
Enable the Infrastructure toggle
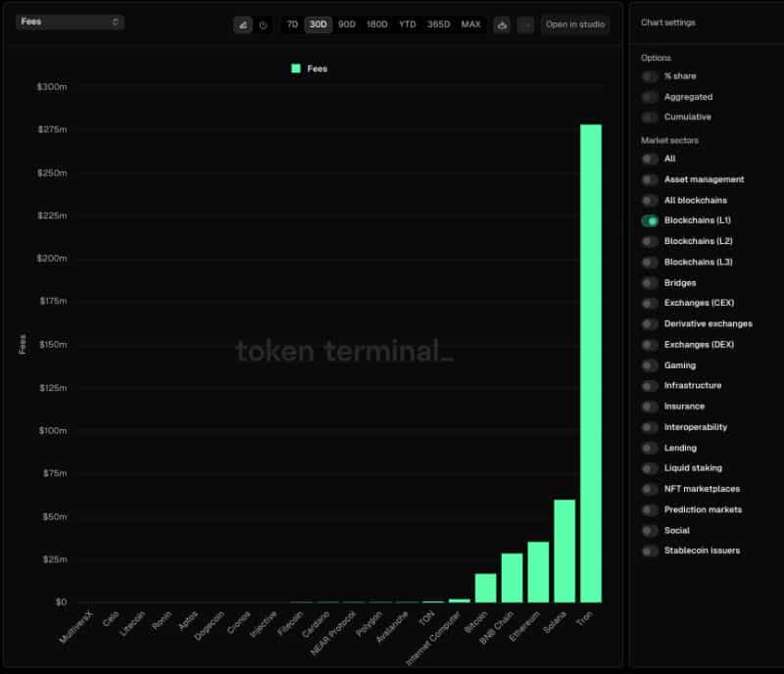(650, 386)
